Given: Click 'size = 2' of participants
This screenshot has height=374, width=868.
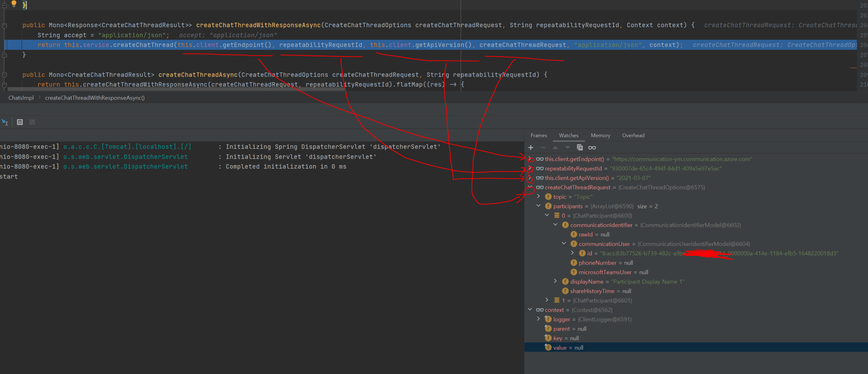Looking at the screenshot, I should click(647, 206).
